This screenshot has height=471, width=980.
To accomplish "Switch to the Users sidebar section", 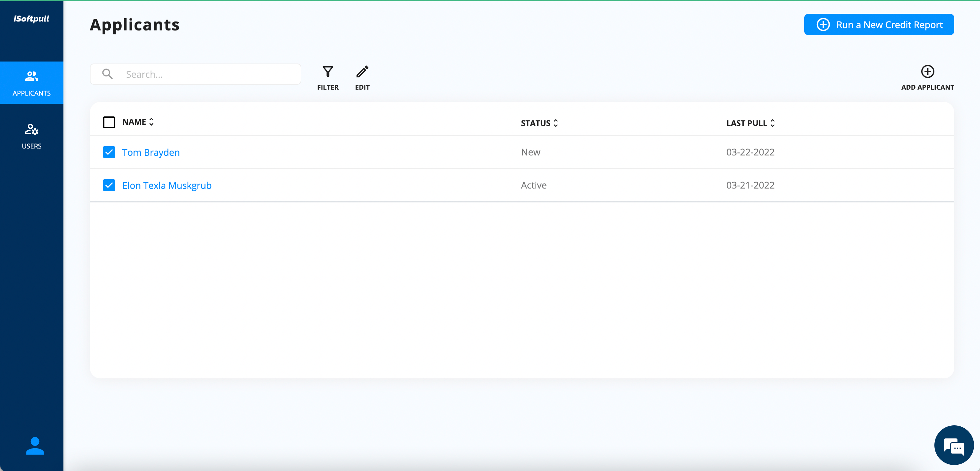I will pyautogui.click(x=32, y=136).
